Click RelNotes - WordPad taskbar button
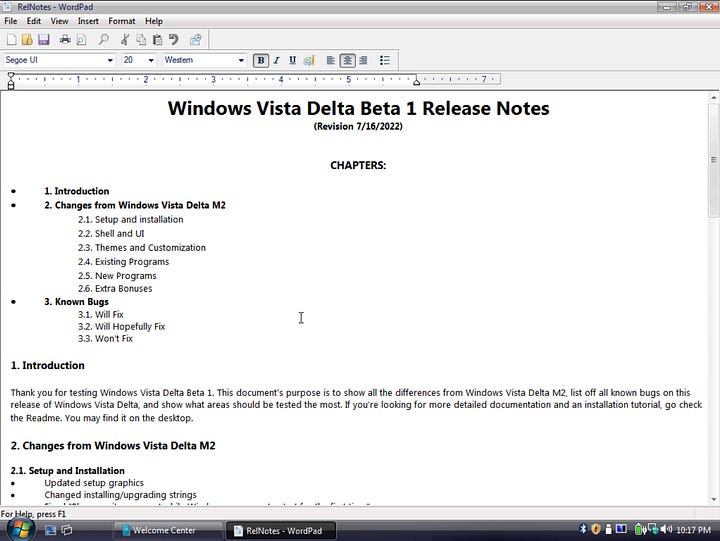This screenshot has width=720, height=541. click(281, 530)
